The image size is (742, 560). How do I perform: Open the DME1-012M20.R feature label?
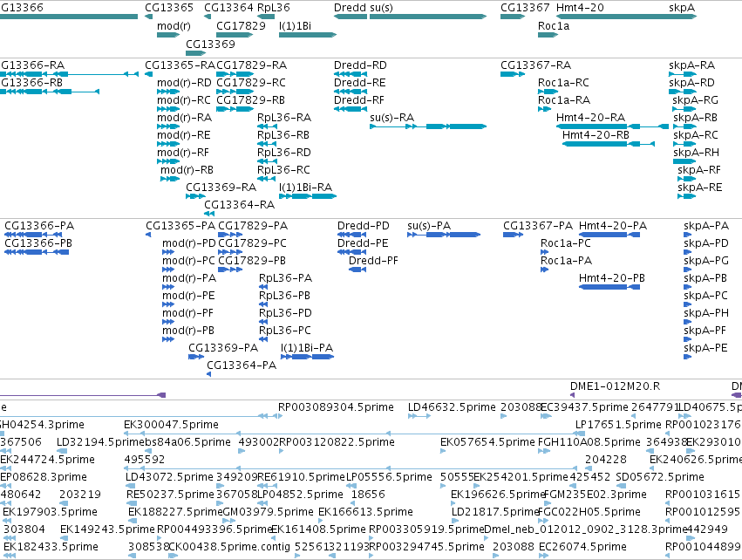(x=616, y=386)
